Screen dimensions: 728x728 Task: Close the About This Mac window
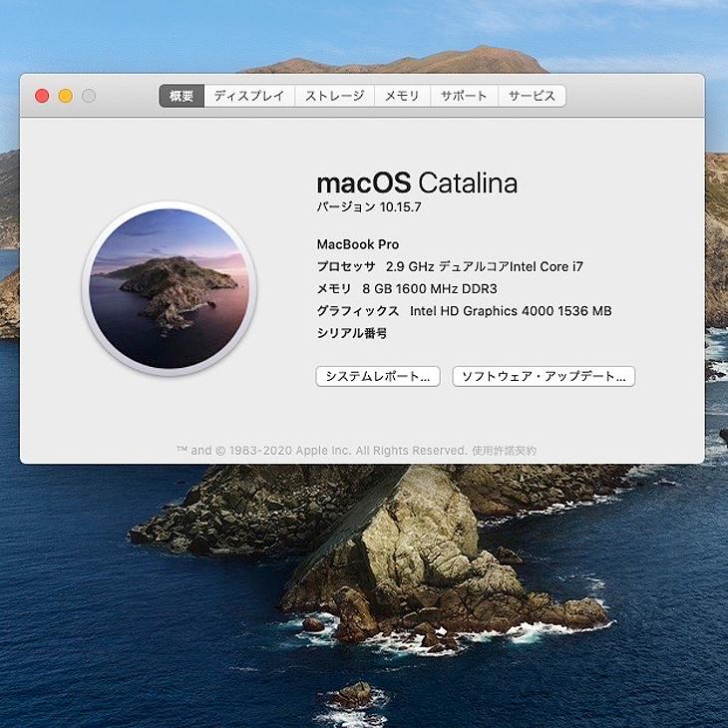coord(42,96)
